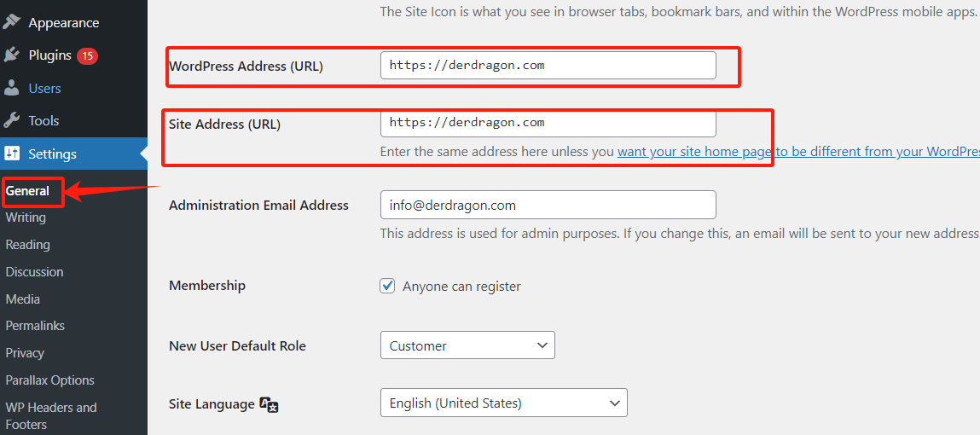Click the translation icon beside Site Language
Screen dimensions: 980x435
(x=269, y=404)
